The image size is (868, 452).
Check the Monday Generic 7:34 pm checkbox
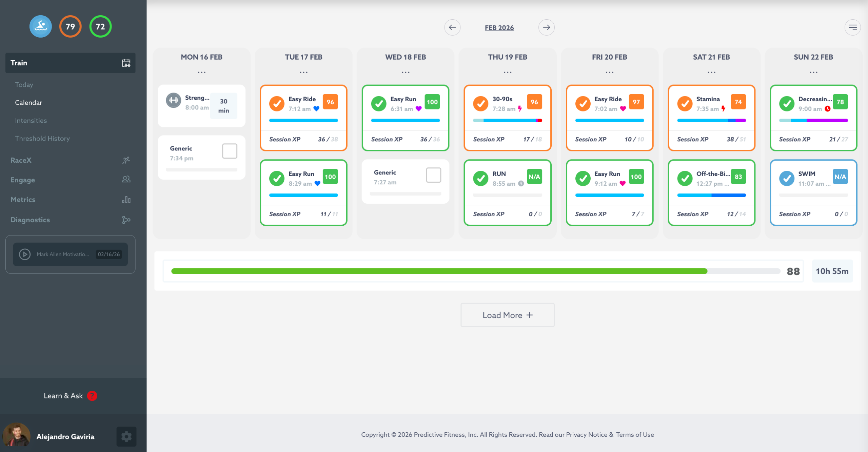pyautogui.click(x=230, y=151)
